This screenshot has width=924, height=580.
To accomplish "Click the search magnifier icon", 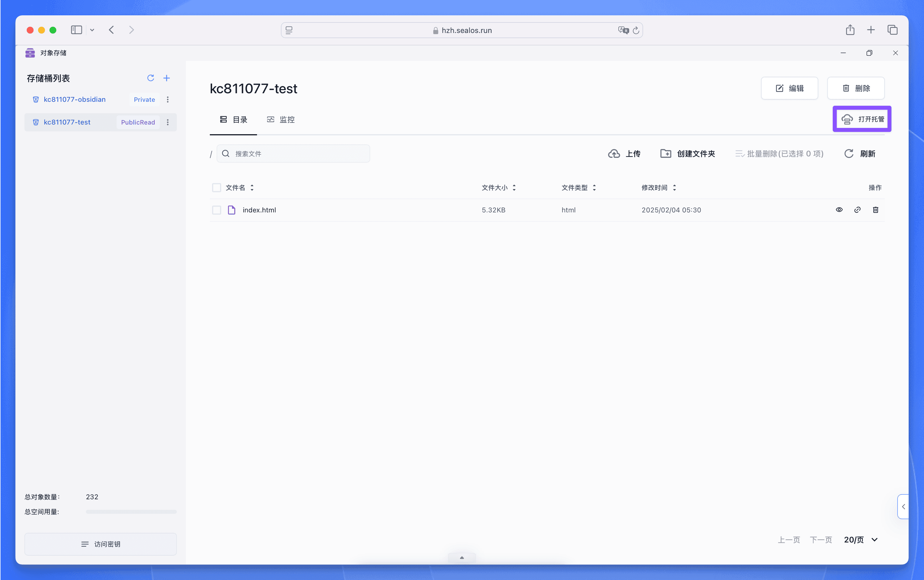I will tap(225, 154).
